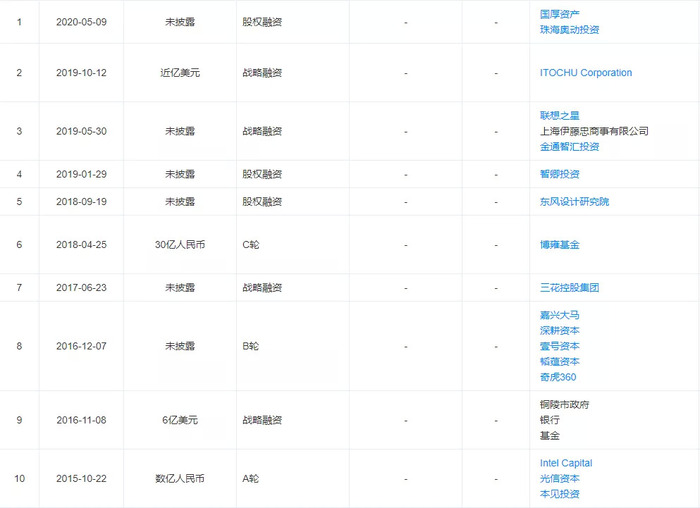Screen dimensions: 700x508
Task: Open the ITOCHU Corporation link
Action: 586,73
